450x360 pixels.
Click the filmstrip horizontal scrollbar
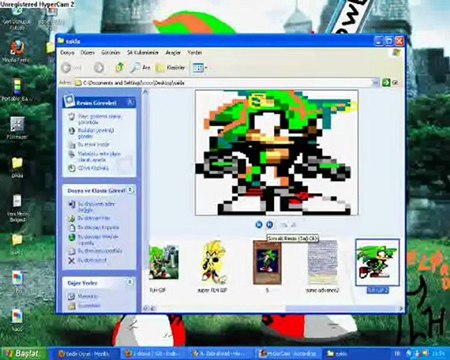coord(273,308)
